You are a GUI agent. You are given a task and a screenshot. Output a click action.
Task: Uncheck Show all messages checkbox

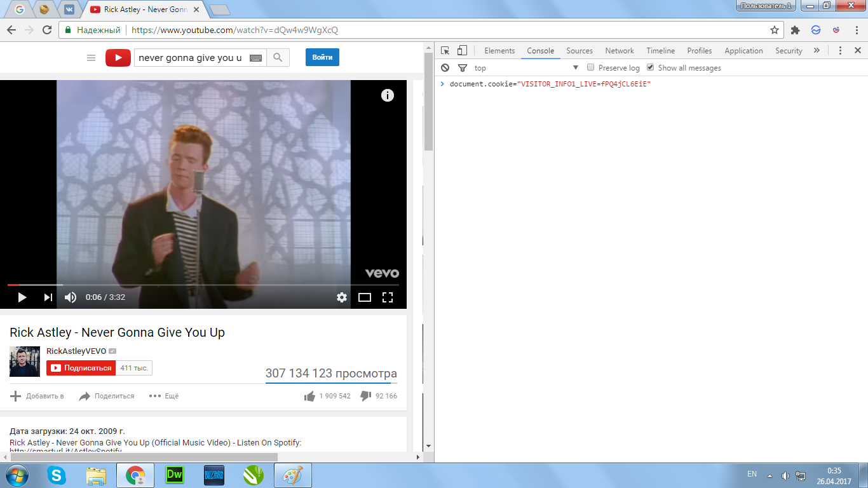coord(651,67)
